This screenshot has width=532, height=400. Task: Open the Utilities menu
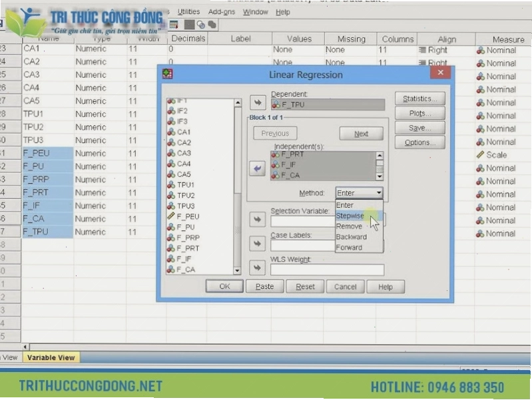[188, 12]
